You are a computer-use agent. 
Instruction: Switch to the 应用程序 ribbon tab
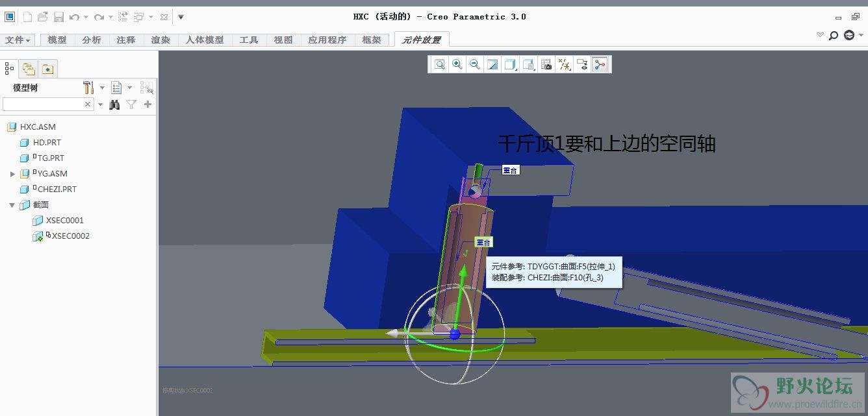click(x=327, y=40)
